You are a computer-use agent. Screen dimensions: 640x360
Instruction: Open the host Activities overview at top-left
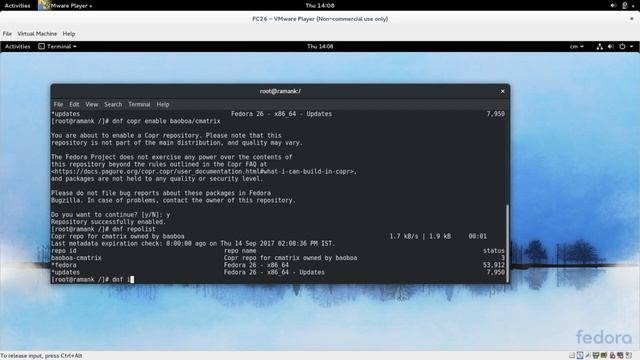click(17, 6)
